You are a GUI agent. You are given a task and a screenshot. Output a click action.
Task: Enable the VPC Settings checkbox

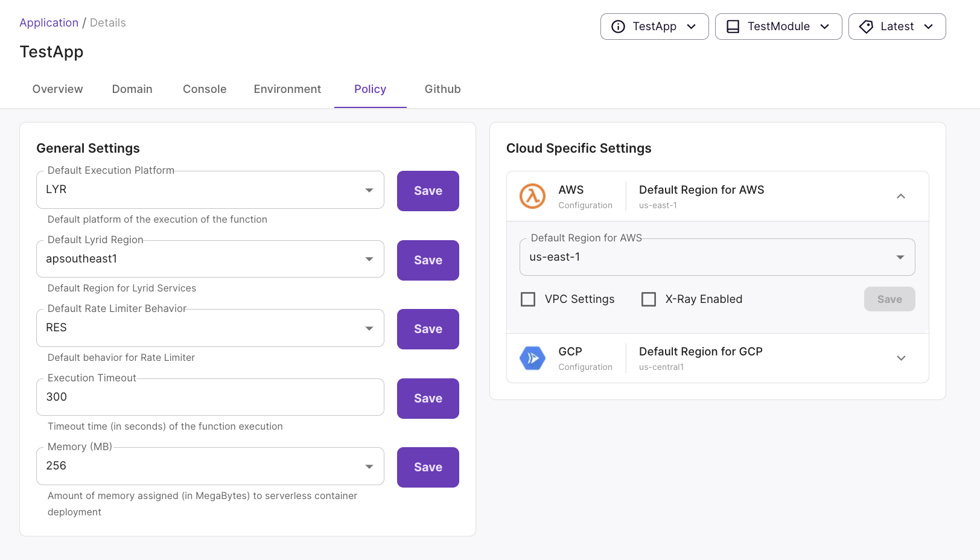tap(528, 299)
